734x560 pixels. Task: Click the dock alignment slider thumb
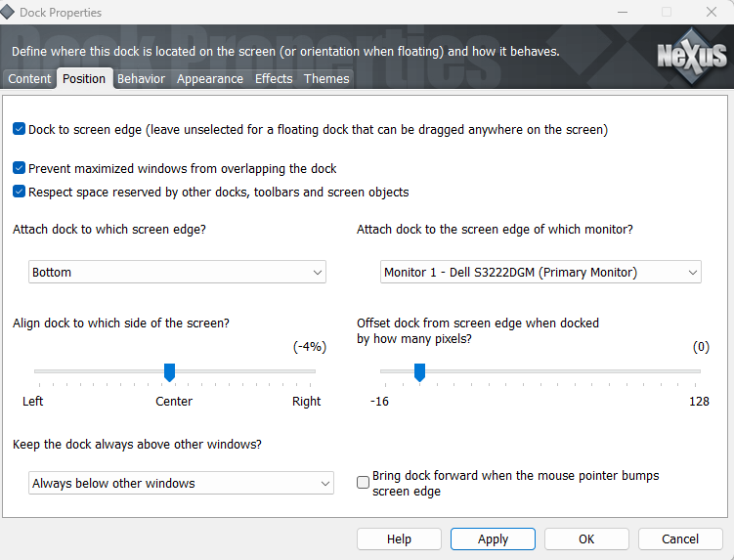(169, 371)
